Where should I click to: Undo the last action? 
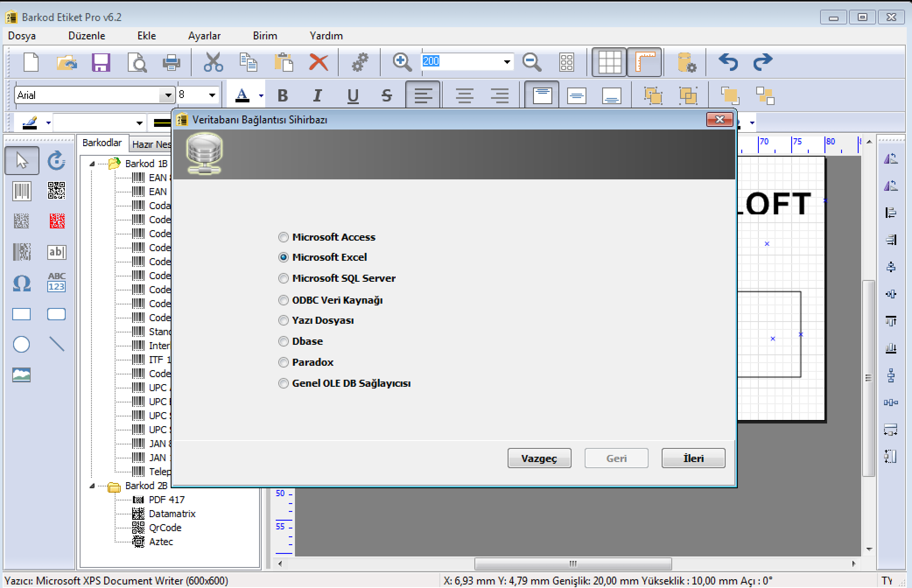click(728, 62)
